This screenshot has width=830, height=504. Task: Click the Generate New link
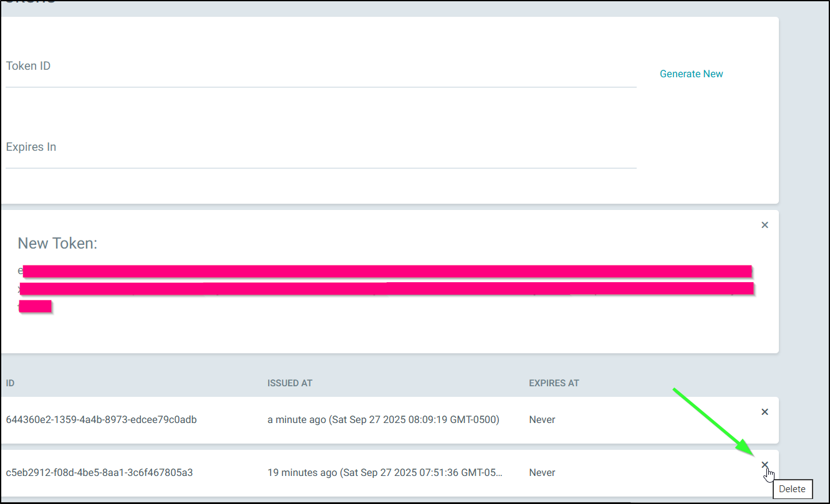pyautogui.click(x=691, y=74)
